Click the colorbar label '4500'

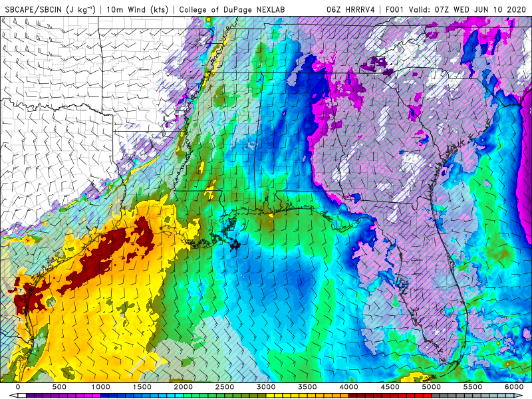click(390, 387)
